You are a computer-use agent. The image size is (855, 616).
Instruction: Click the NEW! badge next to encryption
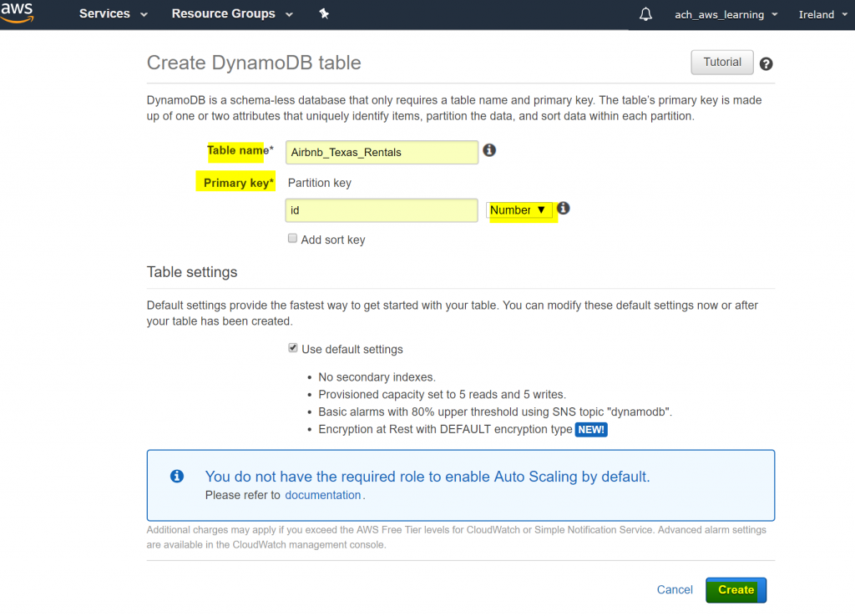click(591, 430)
